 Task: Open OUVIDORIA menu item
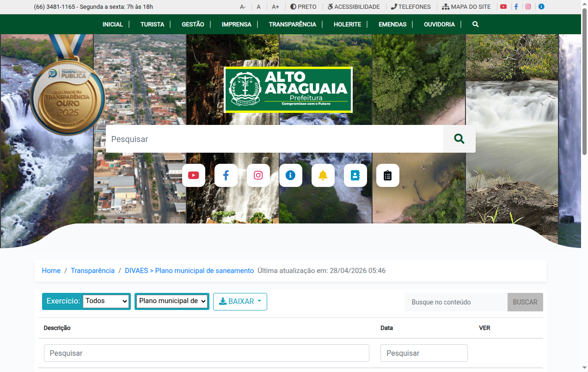[440, 24]
